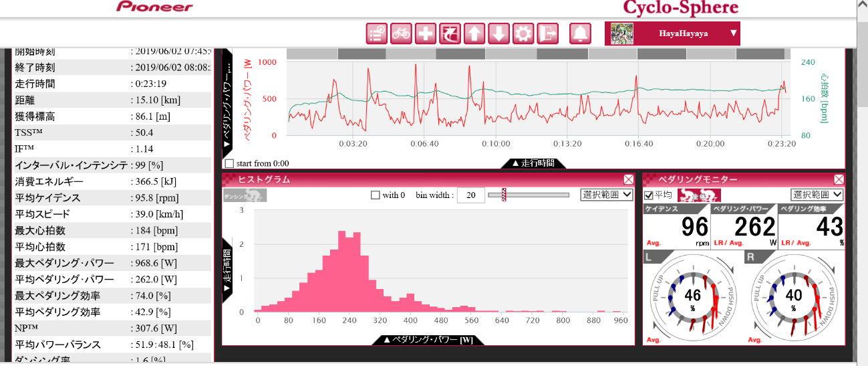The width and height of the screenshot is (868, 366).
Task: Open notifications bell icon
Action: click(581, 33)
